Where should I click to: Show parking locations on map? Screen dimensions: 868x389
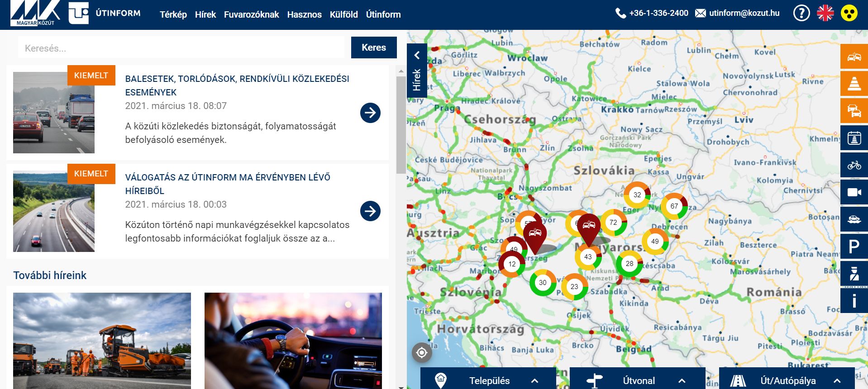(854, 247)
